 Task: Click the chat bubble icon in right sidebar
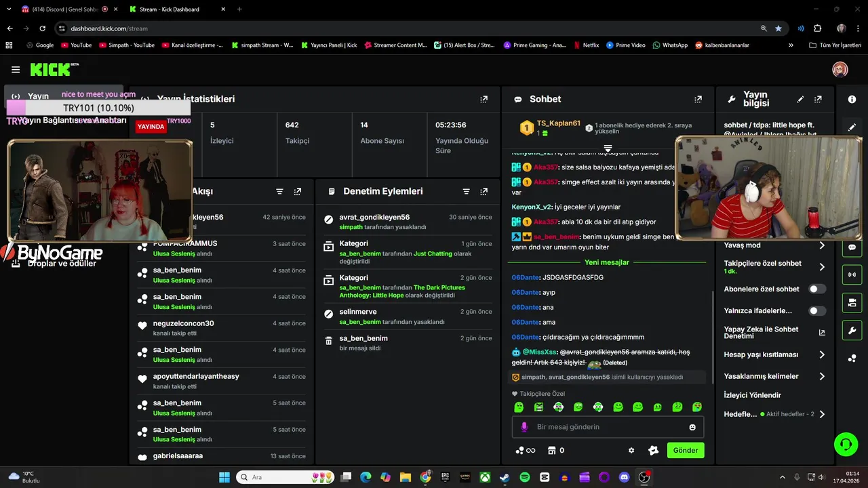[852, 247]
